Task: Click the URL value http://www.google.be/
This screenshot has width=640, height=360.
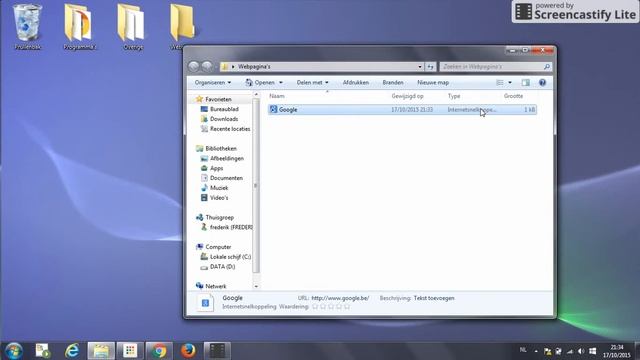Action: tap(340, 298)
